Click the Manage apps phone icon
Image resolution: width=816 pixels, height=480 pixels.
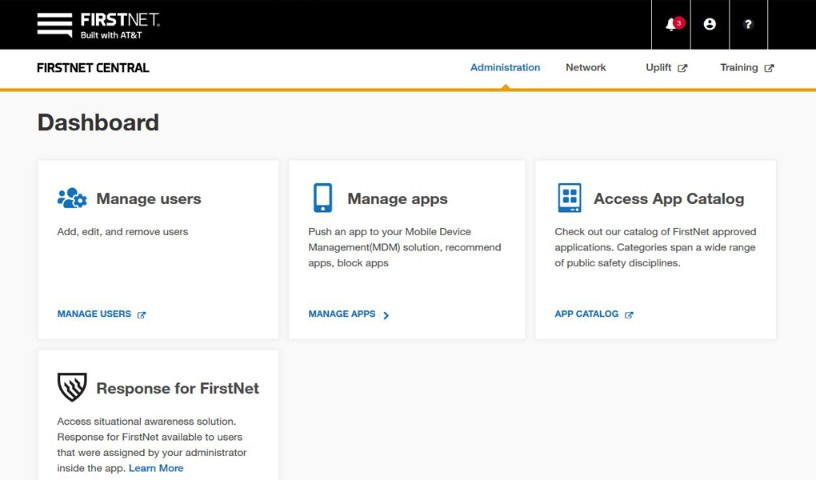click(x=323, y=197)
